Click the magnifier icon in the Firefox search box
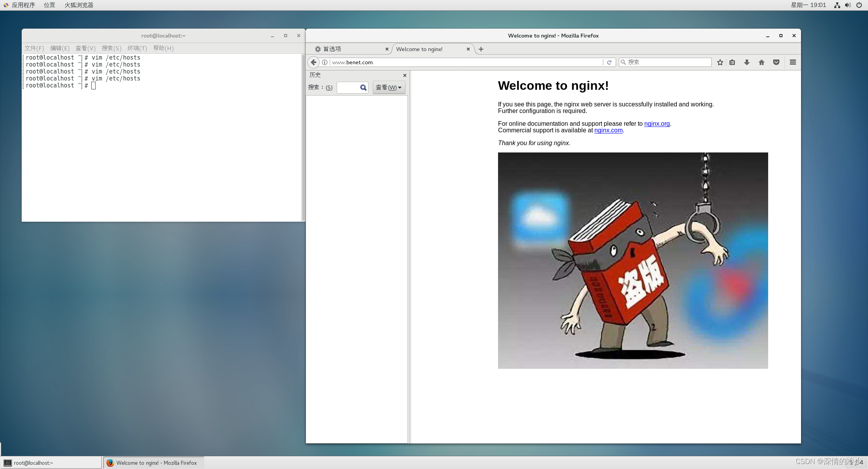 (623, 62)
